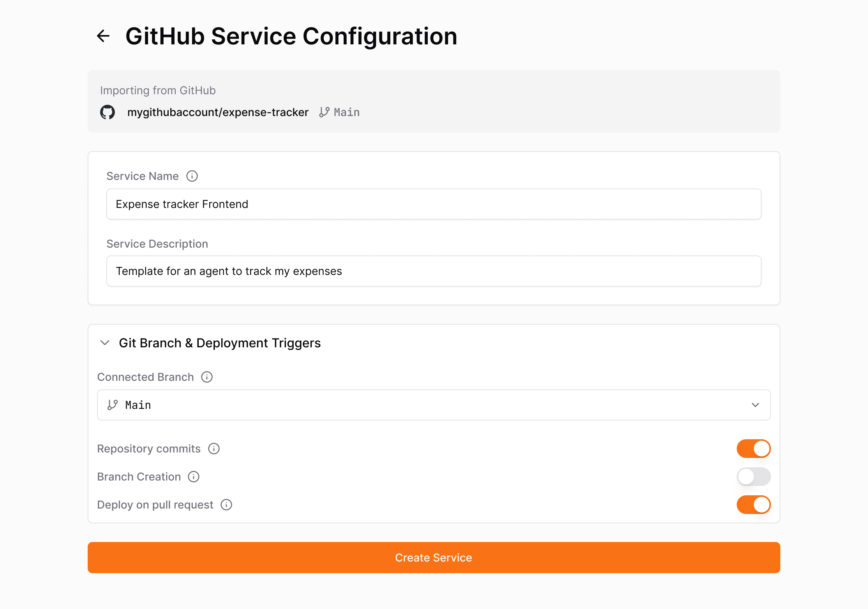Click the back arrow icon

click(x=103, y=36)
